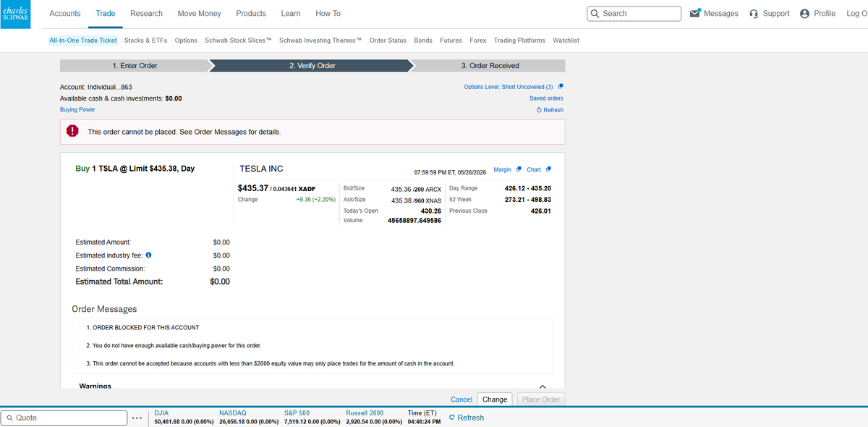868x427 pixels.
Task: Open the Watchlist tab
Action: 566,41
